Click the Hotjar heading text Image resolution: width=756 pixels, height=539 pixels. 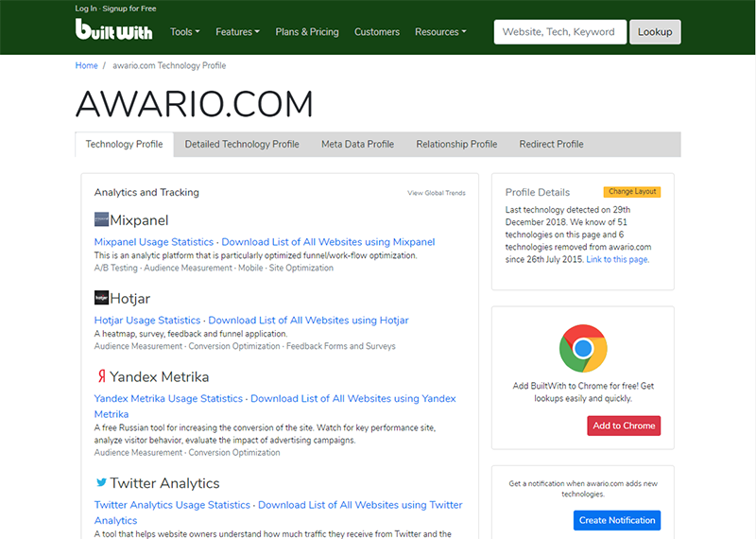point(129,298)
